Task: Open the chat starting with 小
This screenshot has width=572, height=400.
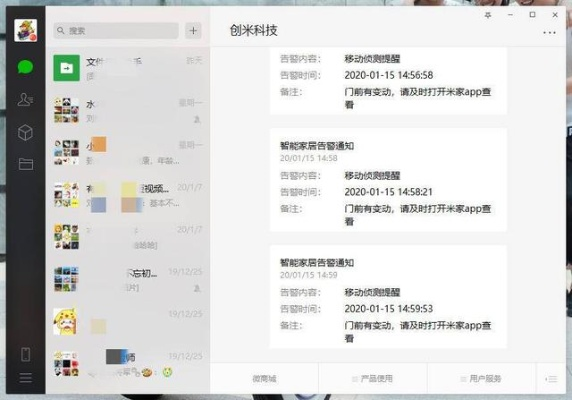Action: 128,152
